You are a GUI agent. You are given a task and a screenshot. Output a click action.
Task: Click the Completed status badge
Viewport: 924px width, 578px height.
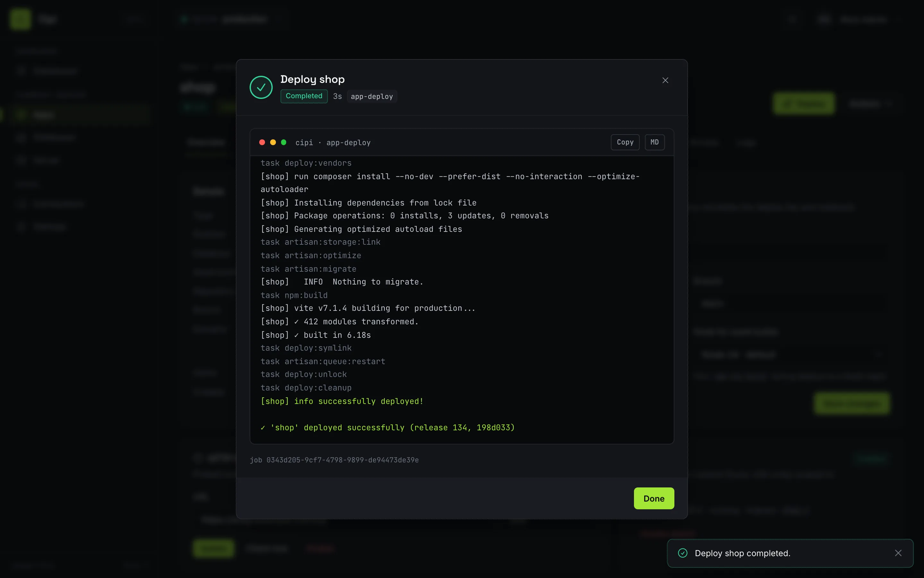click(x=304, y=96)
